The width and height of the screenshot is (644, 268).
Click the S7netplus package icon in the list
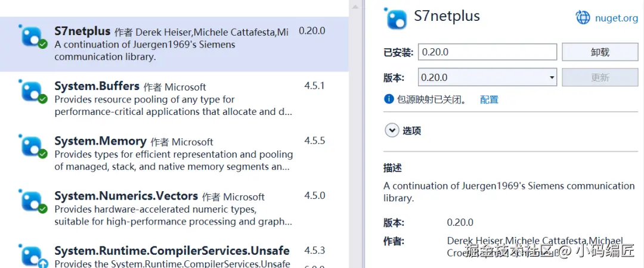pyautogui.click(x=33, y=37)
